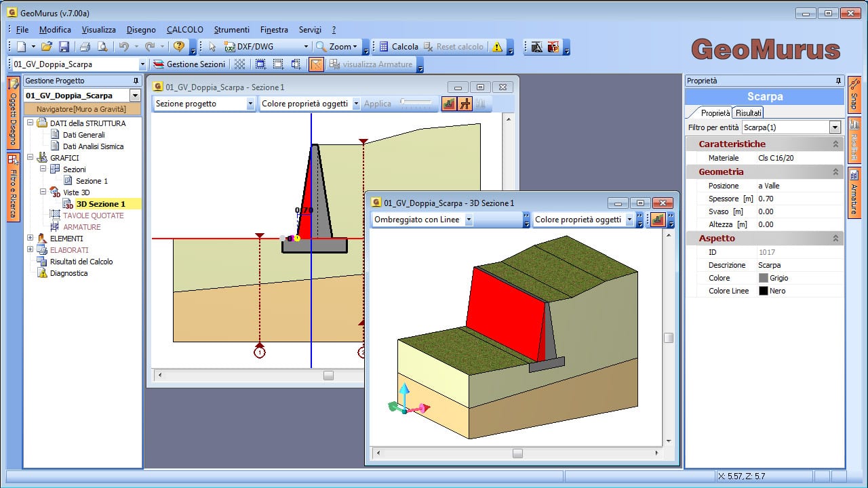Screen dimensions: 868x488
Task: Click the Undo arrow icon
Action: coord(123,47)
